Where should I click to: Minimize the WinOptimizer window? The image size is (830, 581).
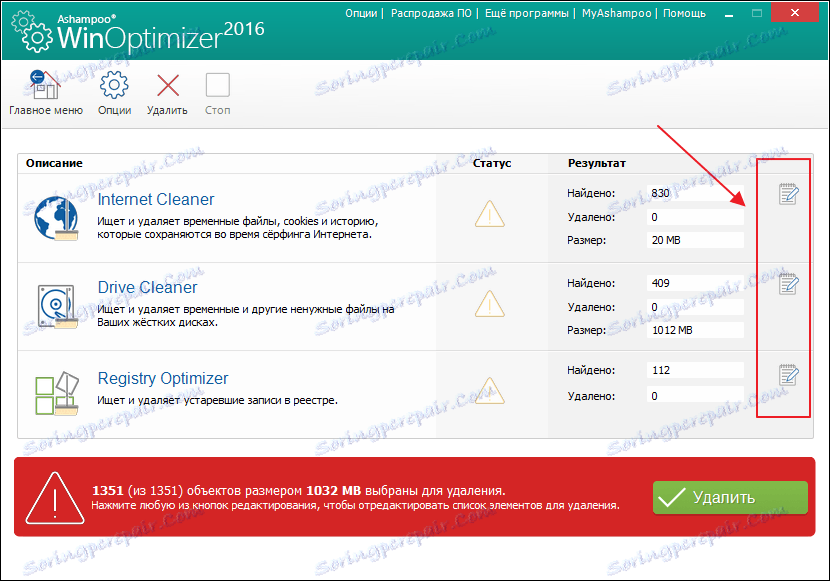(x=729, y=13)
